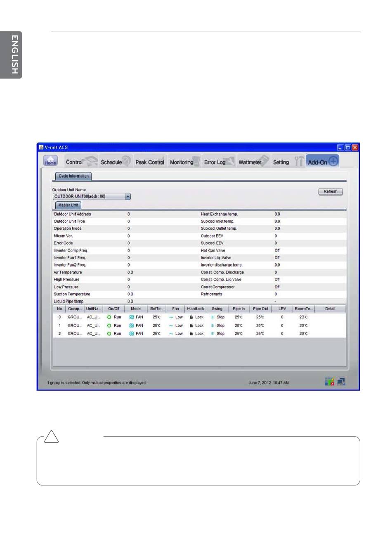Select the Add-On tab
The width and height of the screenshot is (392, 556).
(x=323, y=161)
